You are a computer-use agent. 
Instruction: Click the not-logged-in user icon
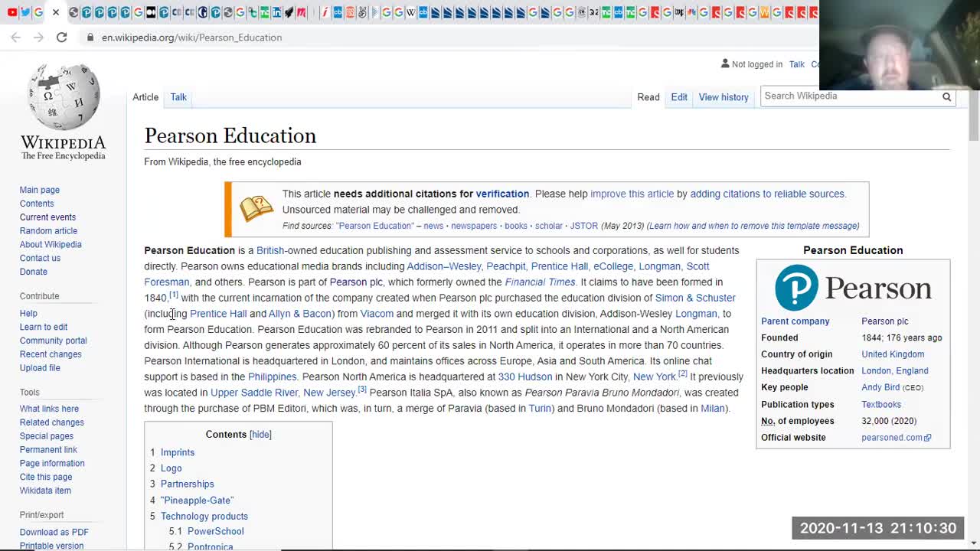[725, 64]
